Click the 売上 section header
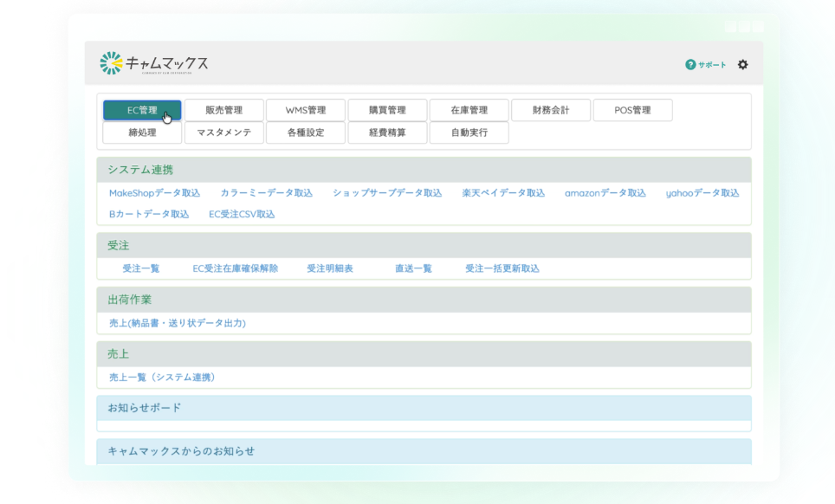Screen dimensions: 835x504 424,354
